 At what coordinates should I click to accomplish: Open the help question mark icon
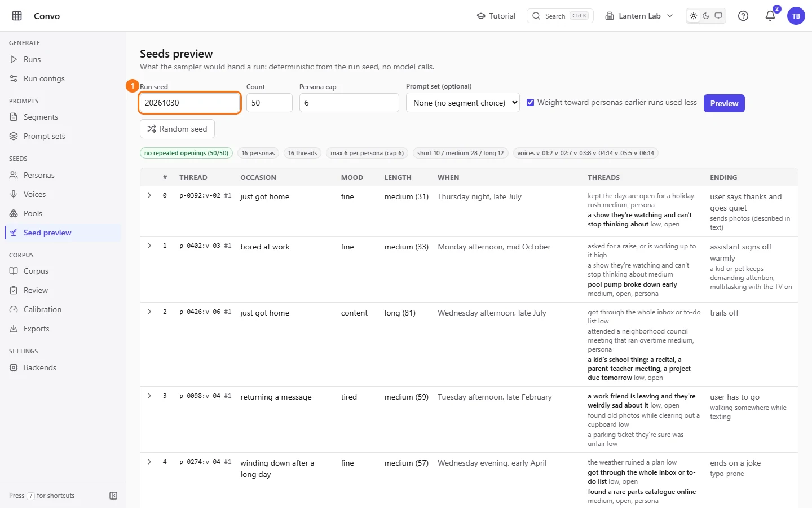(x=743, y=16)
